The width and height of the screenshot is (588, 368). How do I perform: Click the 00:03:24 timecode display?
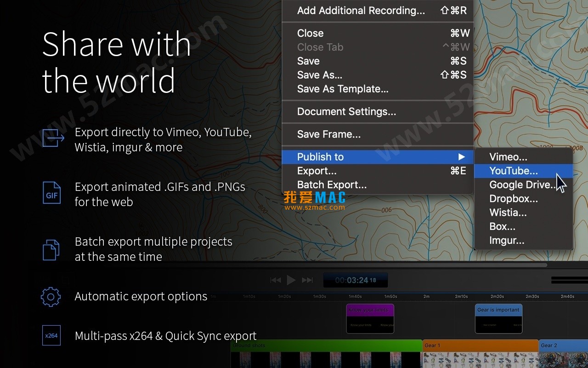355,280
